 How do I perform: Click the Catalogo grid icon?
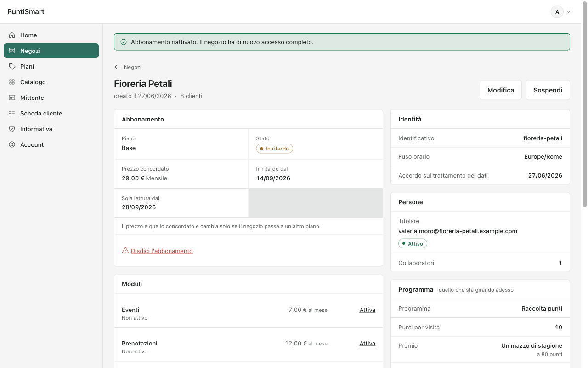(x=12, y=82)
